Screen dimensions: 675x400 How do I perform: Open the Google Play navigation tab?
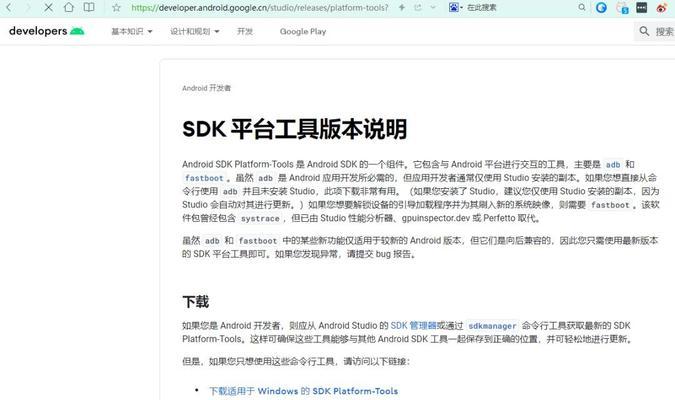pos(303,31)
